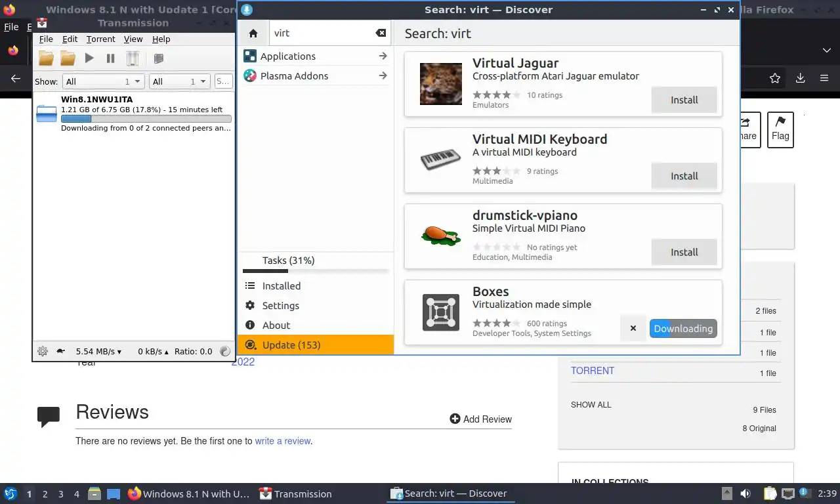Go back in Firefox
Viewport: 840px width, 504px height.
point(16,78)
